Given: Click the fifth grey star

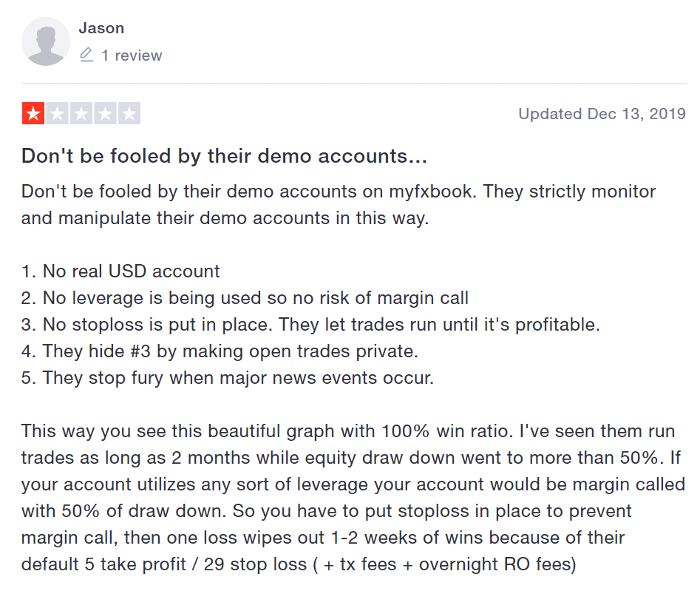Looking at the screenshot, I should tap(129, 113).
